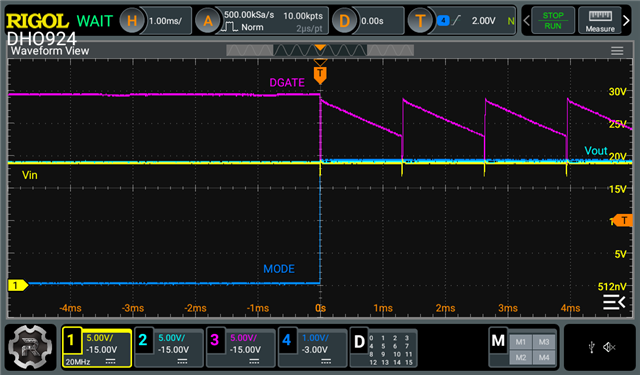Click the Rigol gear navigation icon
The height and width of the screenshot is (375, 640).
coord(31,347)
